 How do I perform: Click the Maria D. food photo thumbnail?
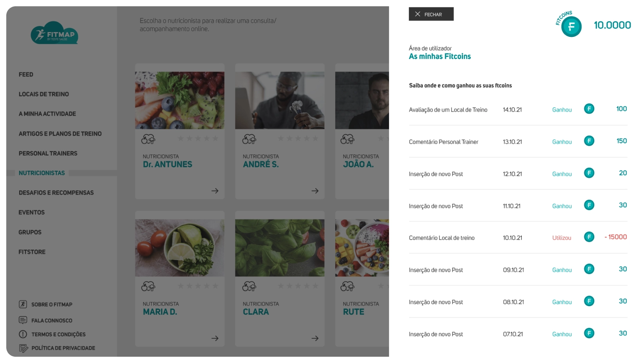pos(179,248)
